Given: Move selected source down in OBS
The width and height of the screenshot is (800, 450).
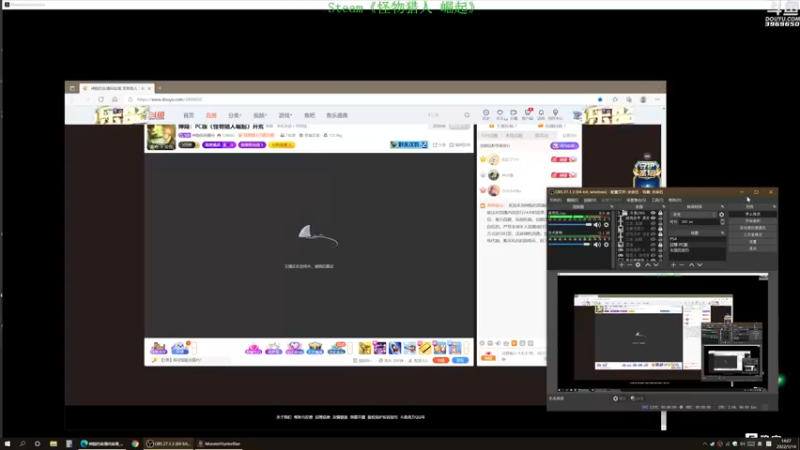Looking at the screenshot, I should coord(656,265).
